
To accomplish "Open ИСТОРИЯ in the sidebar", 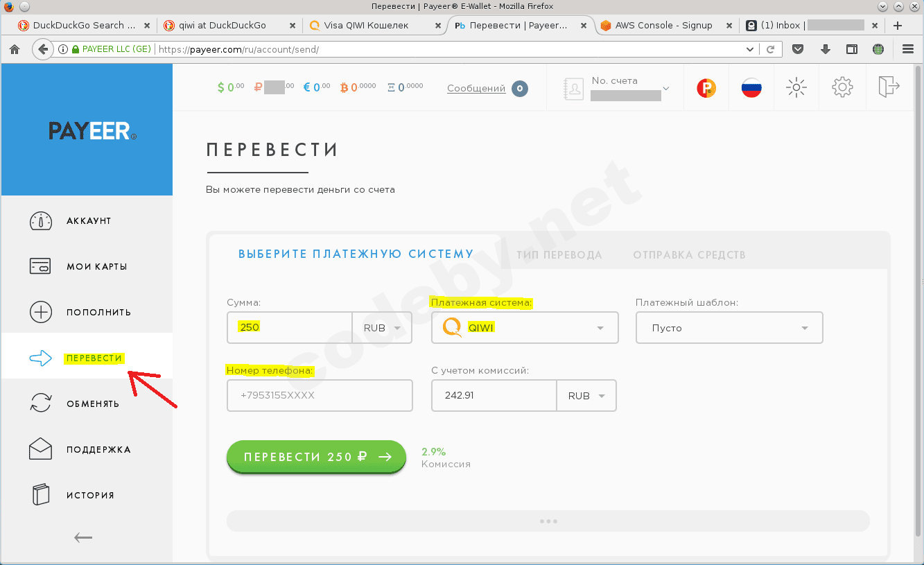I will 91,496.
